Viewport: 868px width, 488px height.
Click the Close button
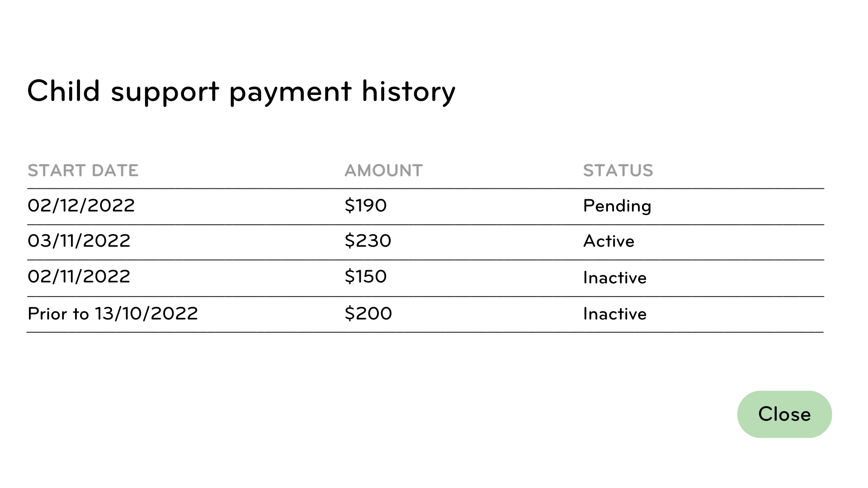coord(784,414)
